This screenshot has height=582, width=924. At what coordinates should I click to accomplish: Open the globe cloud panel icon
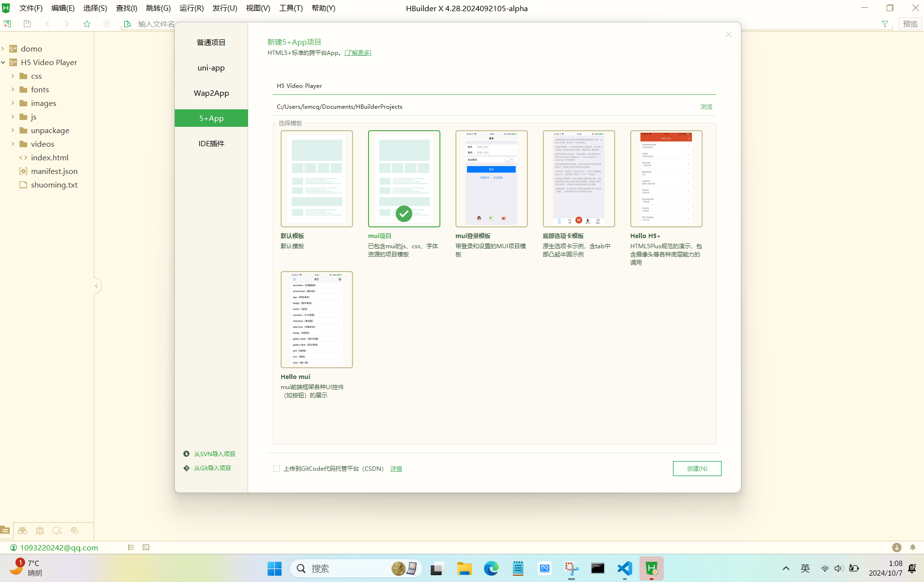pyautogui.click(x=74, y=531)
